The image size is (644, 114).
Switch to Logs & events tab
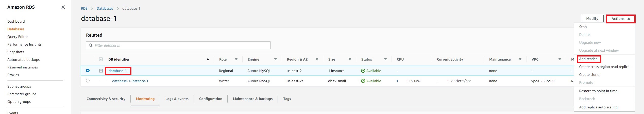click(177, 99)
